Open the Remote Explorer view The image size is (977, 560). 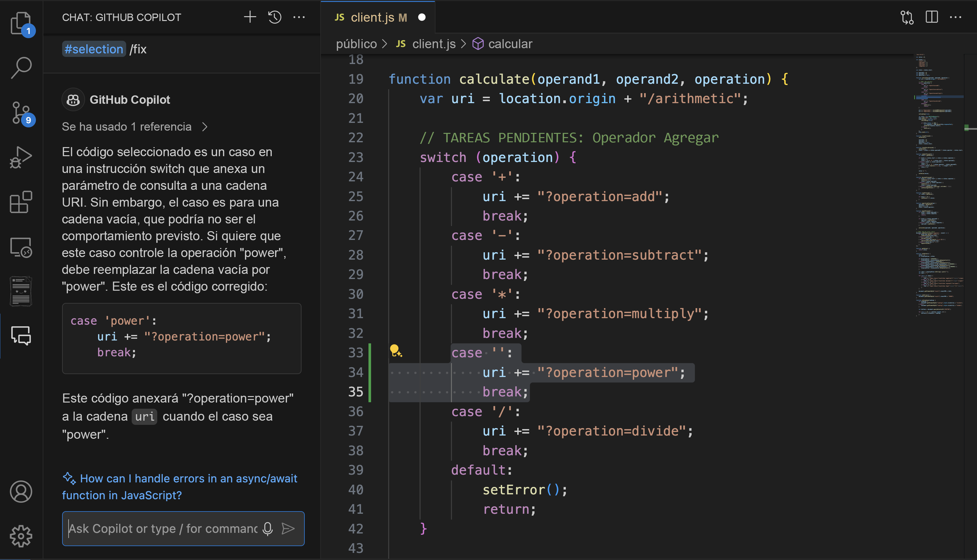click(x=21, y=247)
